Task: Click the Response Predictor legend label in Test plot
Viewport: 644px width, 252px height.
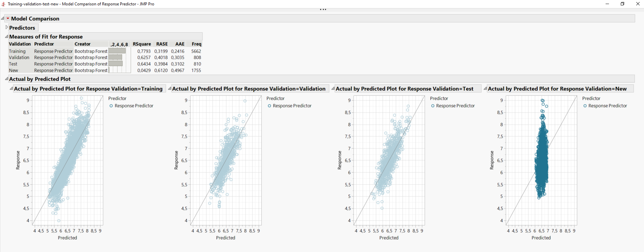Action: point(455,106)
